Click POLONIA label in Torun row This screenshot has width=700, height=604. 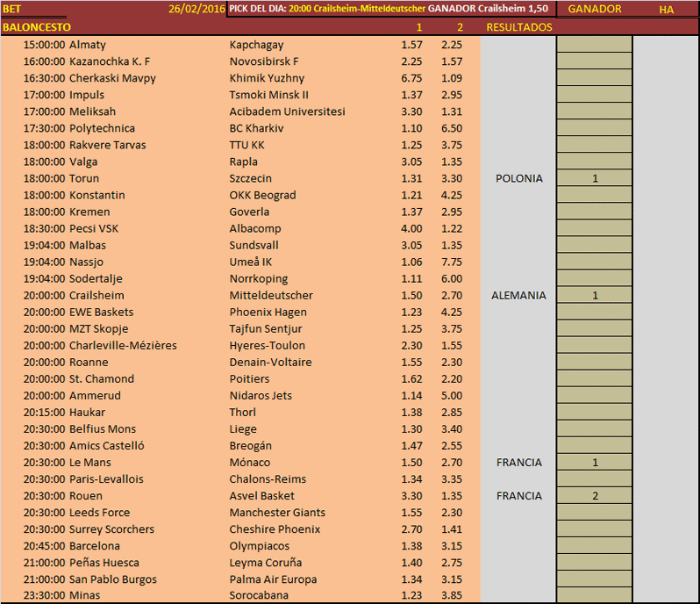[x=519, y=178]
